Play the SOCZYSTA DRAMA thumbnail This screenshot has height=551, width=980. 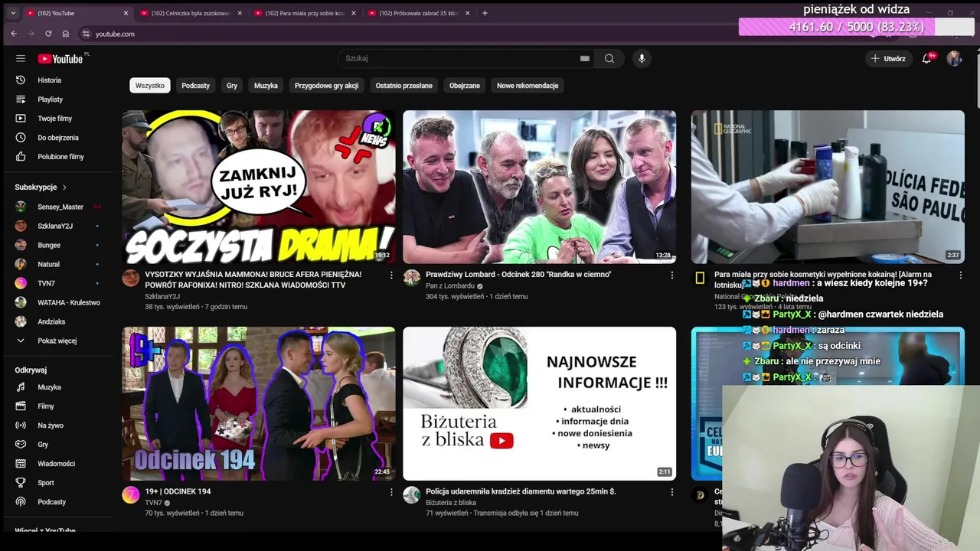[259, 187]
